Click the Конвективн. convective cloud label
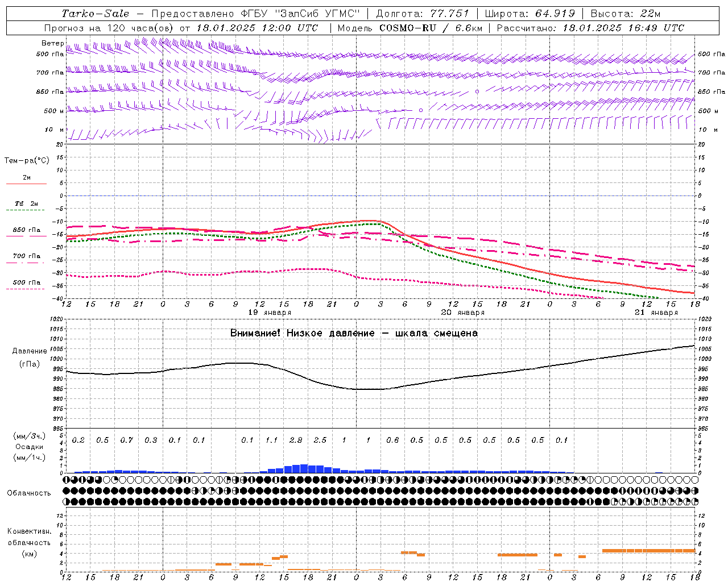 [x=29, y=531]
